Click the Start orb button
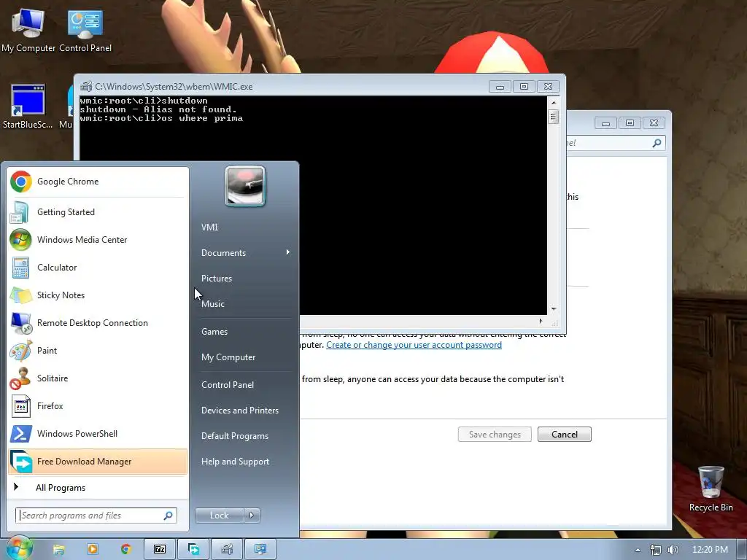This screenshot has width=747, height=560. click(x=18, y=548)
